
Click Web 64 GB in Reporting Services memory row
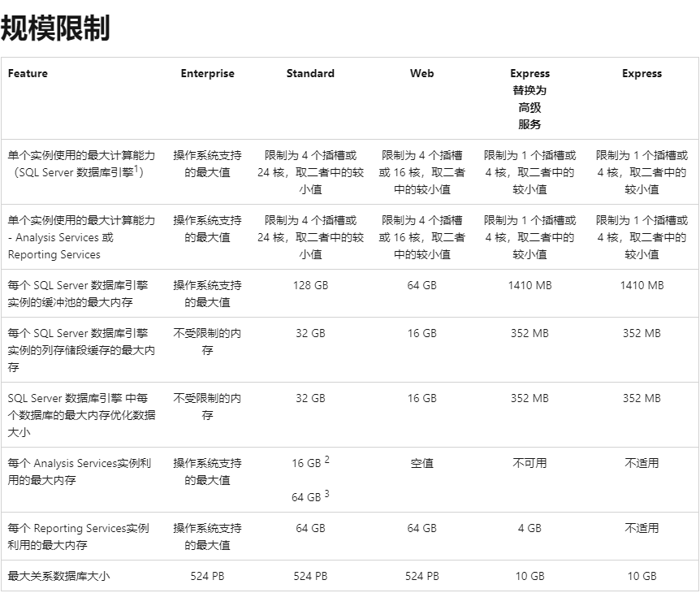pos(422,528)
